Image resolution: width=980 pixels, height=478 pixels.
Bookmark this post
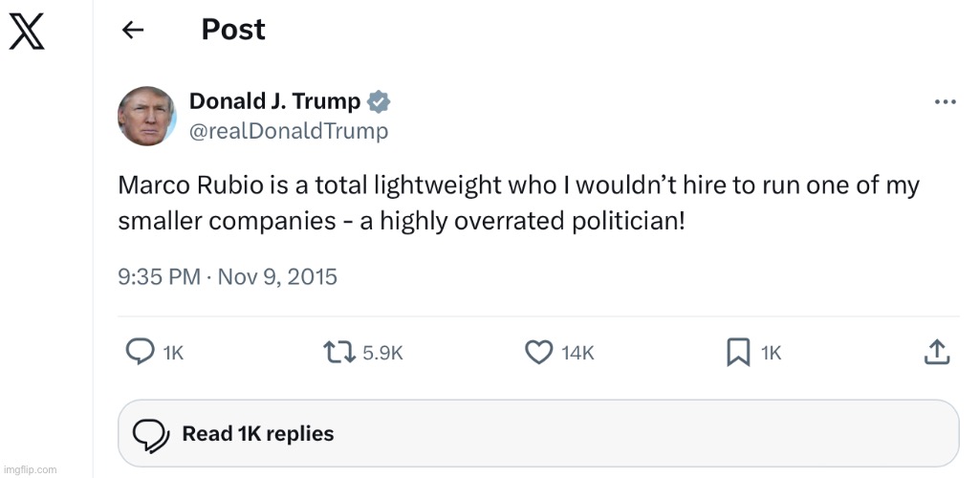[738, 352]
